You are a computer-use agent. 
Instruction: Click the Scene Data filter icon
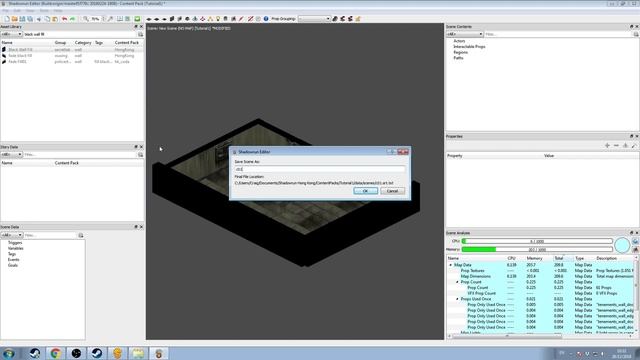pos(81,235)
